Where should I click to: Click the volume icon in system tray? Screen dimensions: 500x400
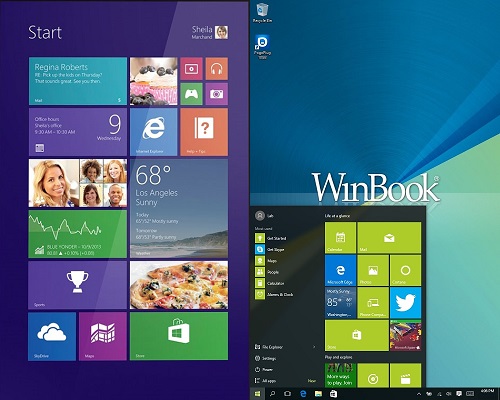[449, 394]
